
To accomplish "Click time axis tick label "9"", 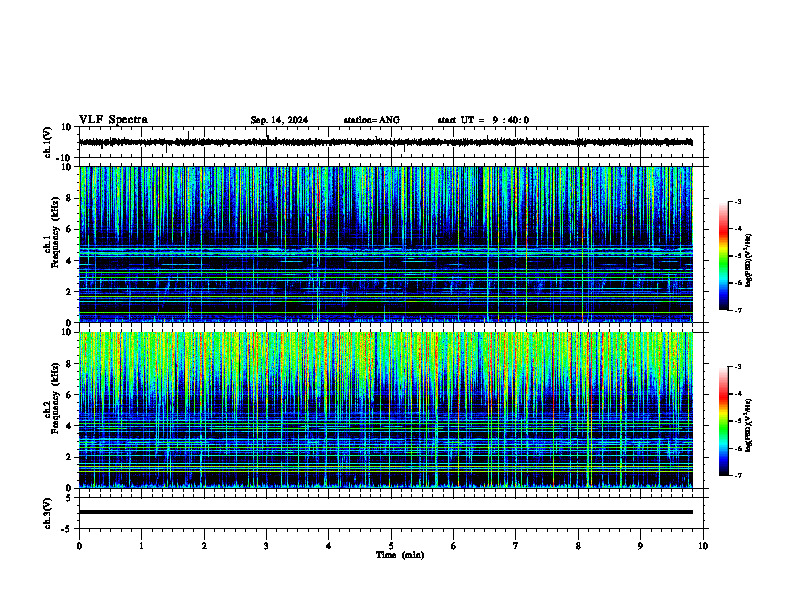I will tap(640, 546).
